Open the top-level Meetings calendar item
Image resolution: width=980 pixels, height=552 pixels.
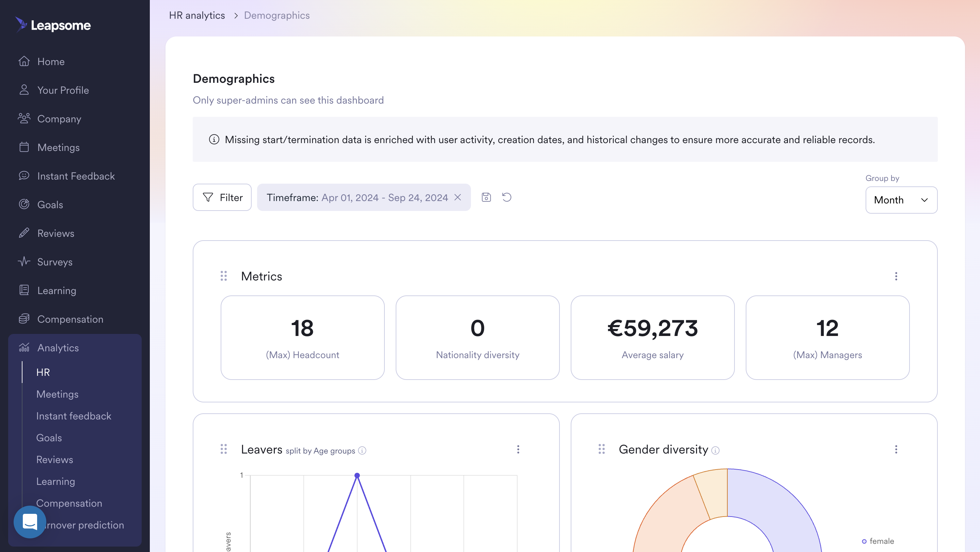59,147
